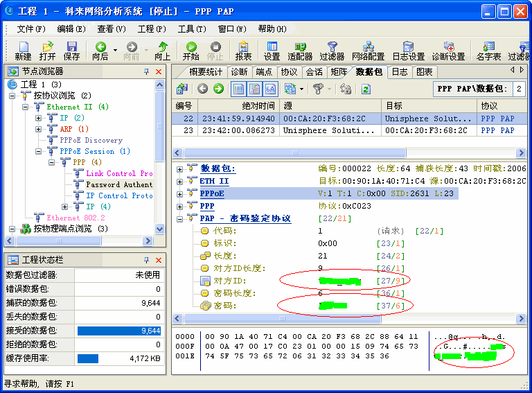The width and height of the screenshot is (532, 393).
Task: Collapse the Ethernet II (4) tree node
Action: click(26, 107)
